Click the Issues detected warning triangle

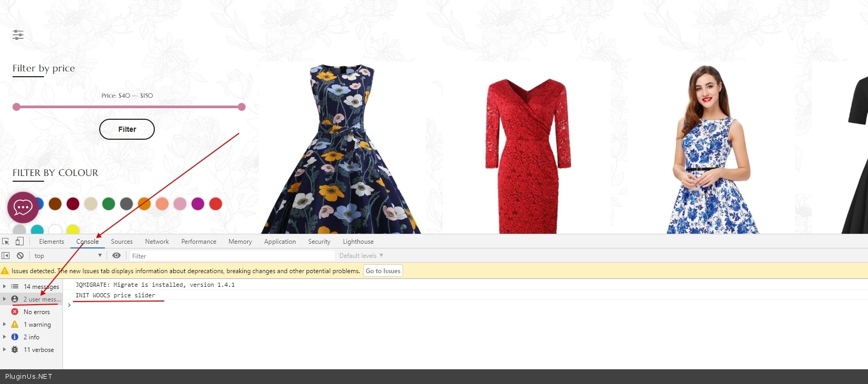point(5,271)
